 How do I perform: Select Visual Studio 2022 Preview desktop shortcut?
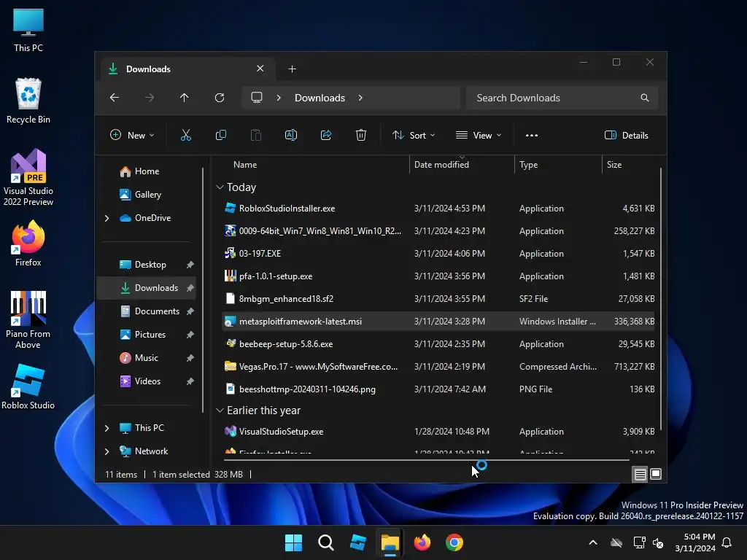(x=28, y=177)
